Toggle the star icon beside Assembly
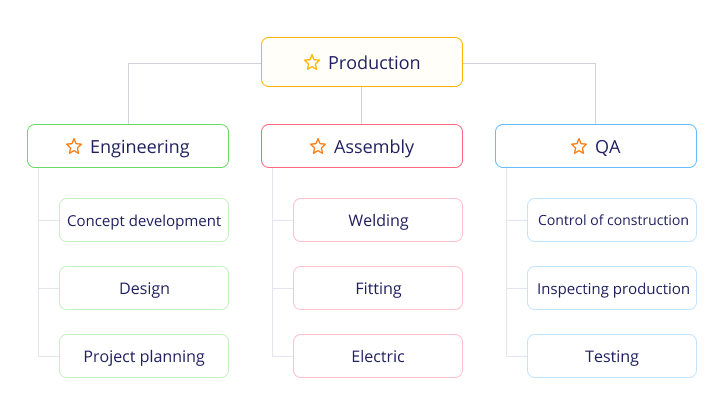 click(318, 146)
